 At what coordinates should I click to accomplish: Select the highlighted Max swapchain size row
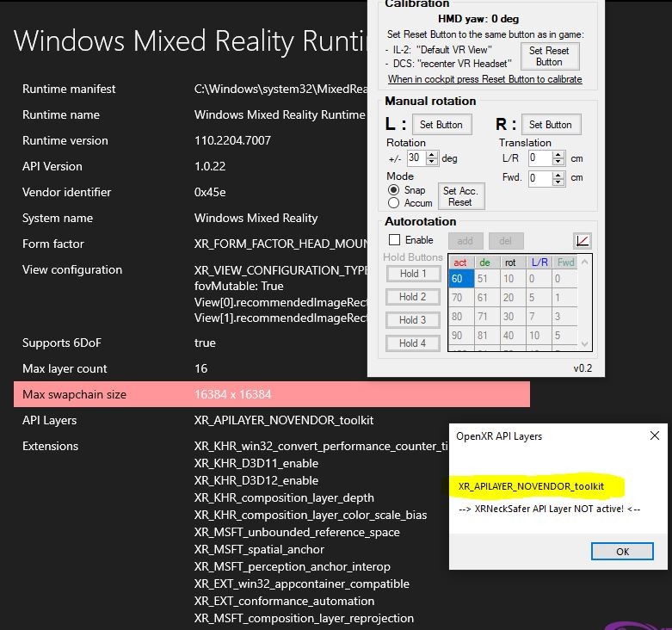[272, 394]
